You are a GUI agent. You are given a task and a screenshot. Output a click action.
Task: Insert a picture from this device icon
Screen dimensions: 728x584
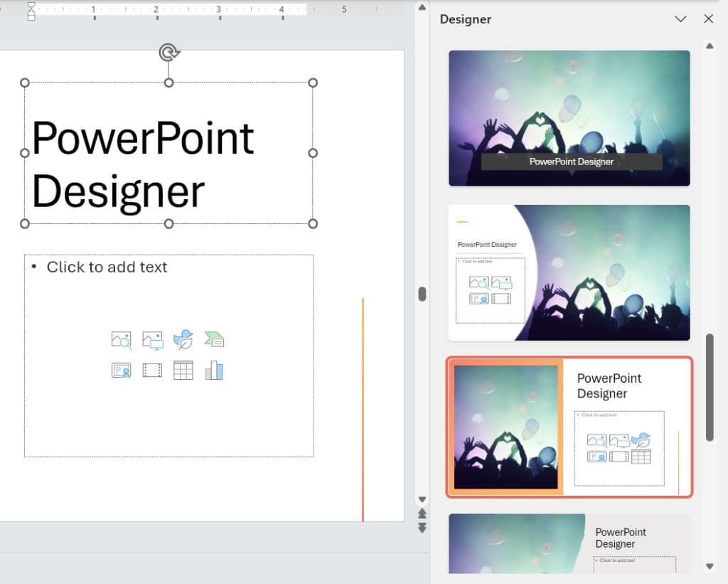pos(152,339)
